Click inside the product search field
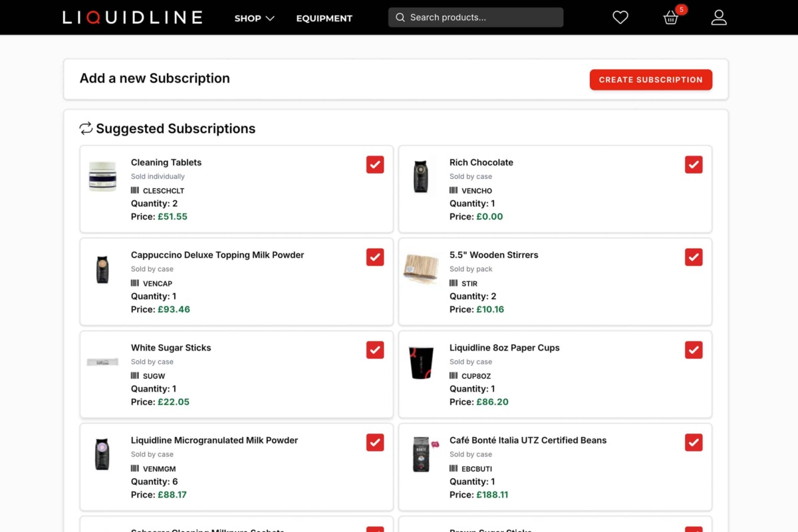Viewport: 798px width, 532px height. pos(475,17)
